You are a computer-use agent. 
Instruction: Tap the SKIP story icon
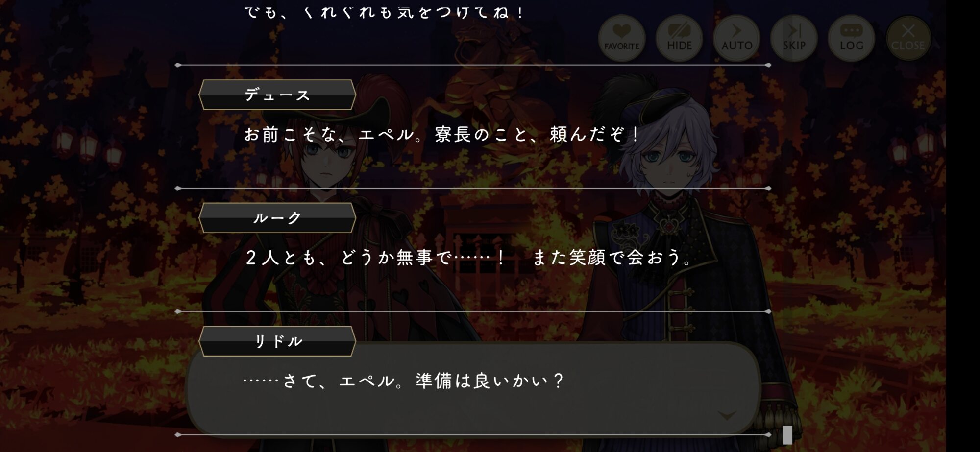(794, 38)
